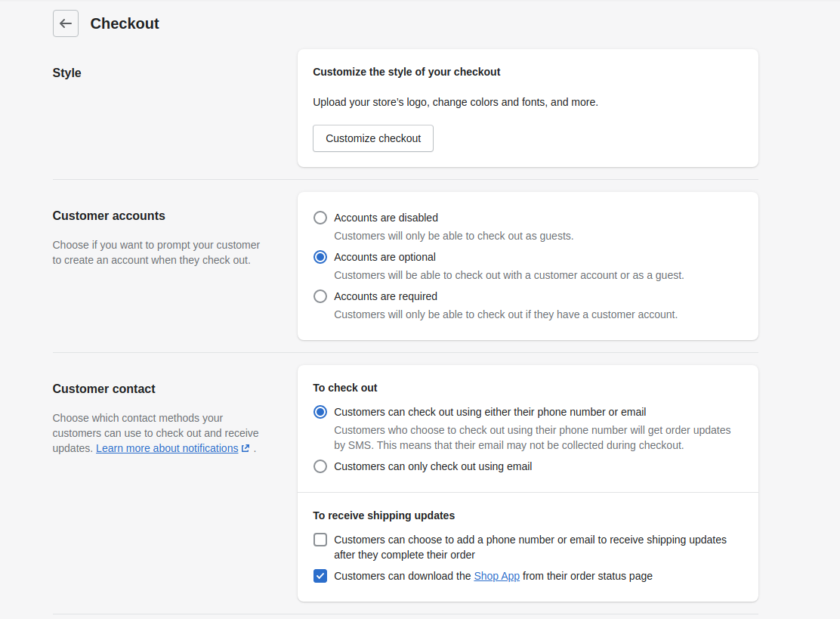Click the prompt-your-customer description text
The width and height of the screenshot is (840, 619).
click(x=156, y=252)
